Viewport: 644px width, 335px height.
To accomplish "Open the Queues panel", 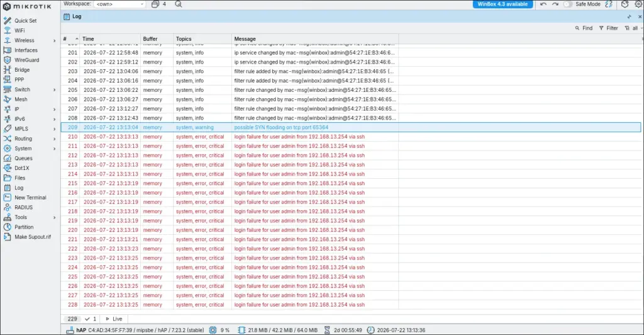I will click(x=23, y=158).
